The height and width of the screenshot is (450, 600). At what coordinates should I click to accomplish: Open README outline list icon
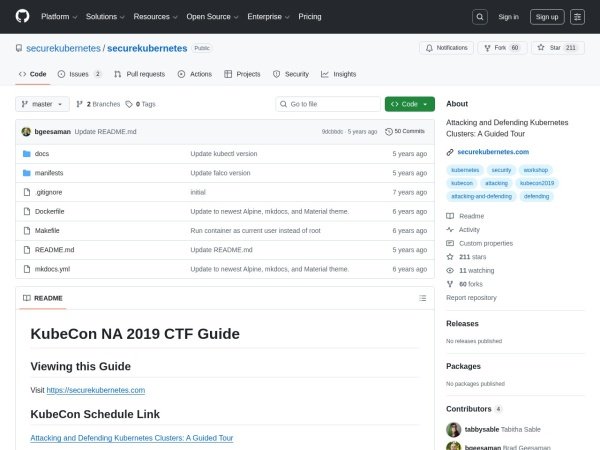pyautogui.click(x=422, y=298)
